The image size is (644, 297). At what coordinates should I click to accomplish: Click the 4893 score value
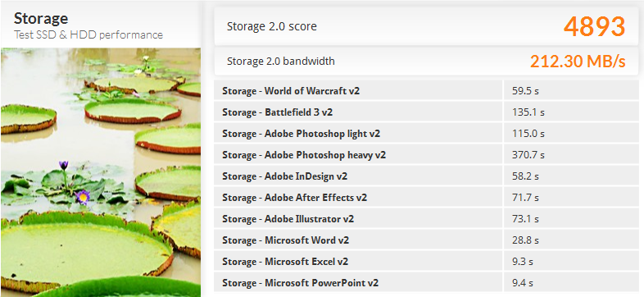[x=594, y=26]
